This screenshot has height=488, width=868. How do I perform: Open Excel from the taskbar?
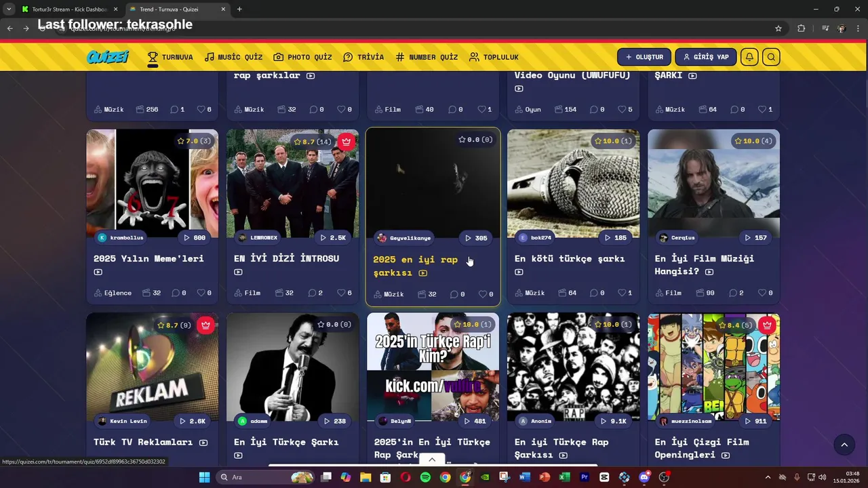(x=564, y=477)
